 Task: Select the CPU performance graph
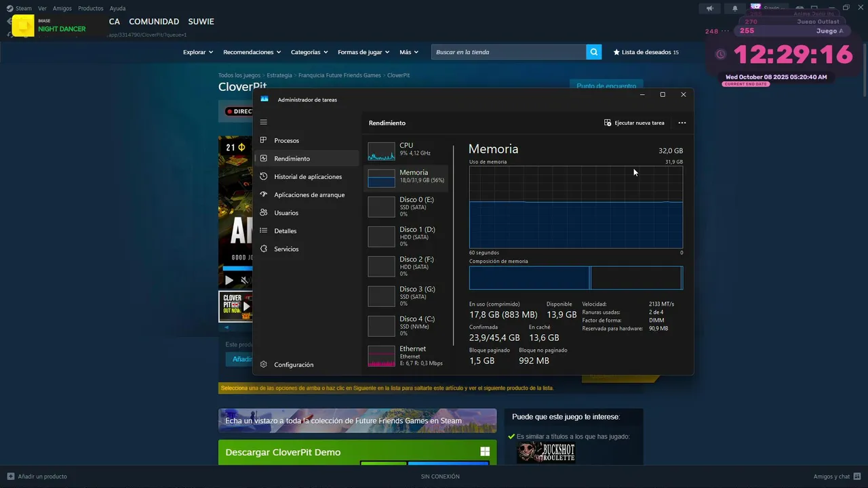click(381, 151)
